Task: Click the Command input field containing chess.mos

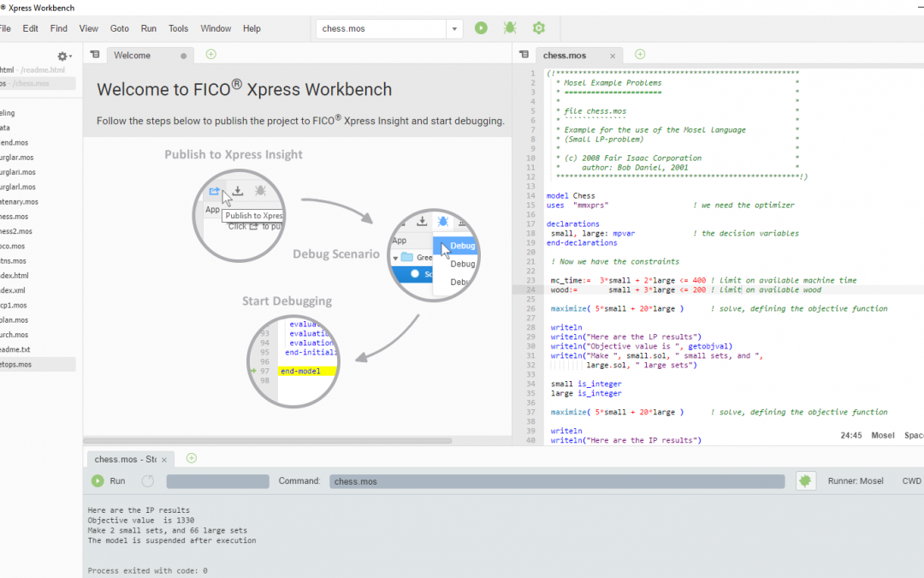Action: pos(557,481)
